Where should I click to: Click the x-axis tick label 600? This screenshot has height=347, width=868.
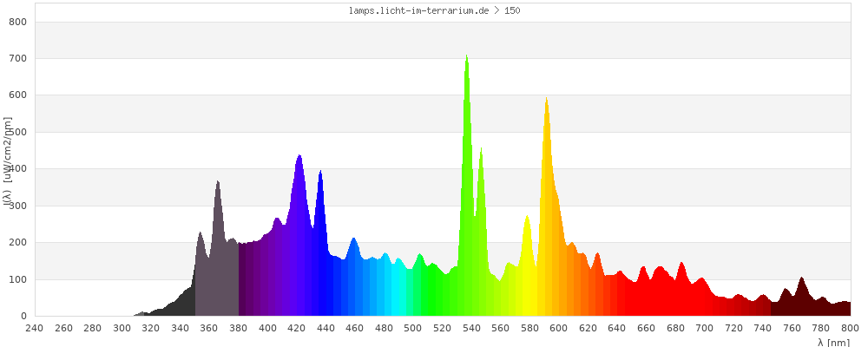click(x=558, y=328)
